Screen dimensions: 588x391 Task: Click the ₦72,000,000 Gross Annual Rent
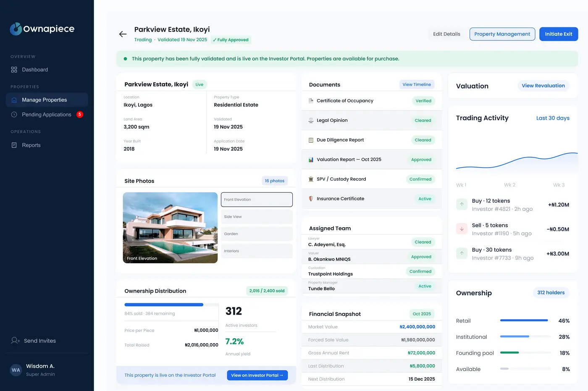421,353
